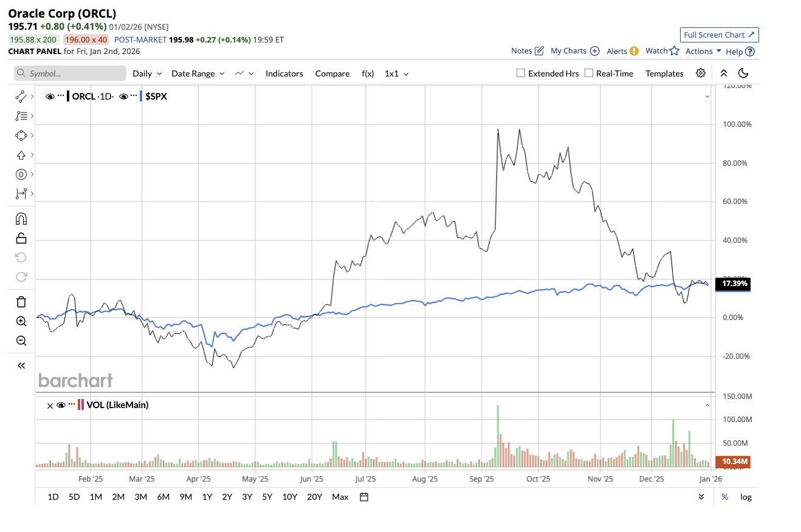Open the Indicators menu
801x532 pixels.
point(284,73)
